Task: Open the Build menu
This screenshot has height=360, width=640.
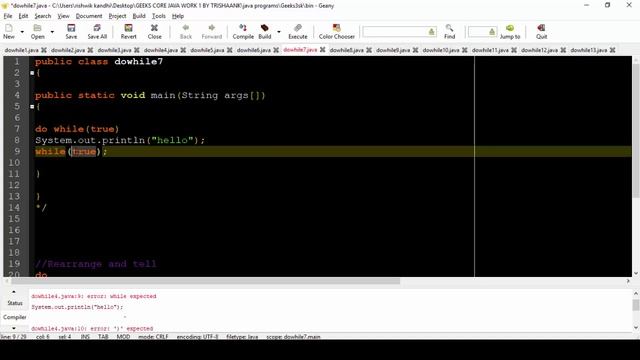Action: pyautogui.click(x=139, y=16)
